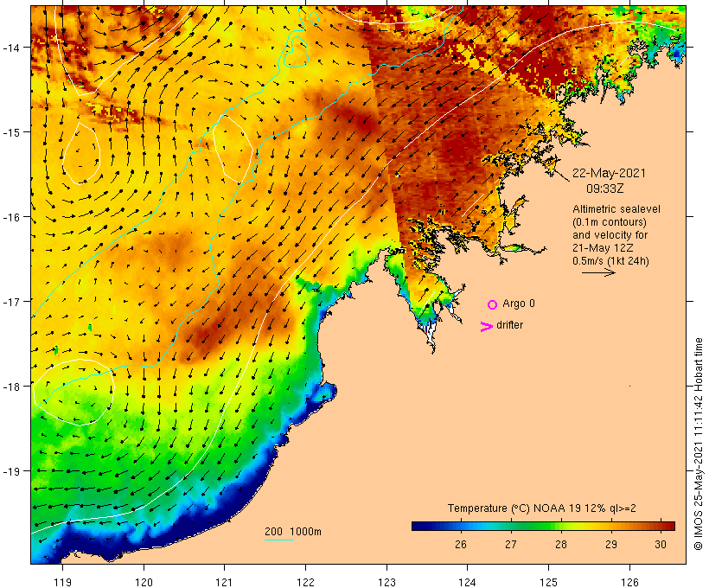Click the color bar value '30'

tap(661, 544)
